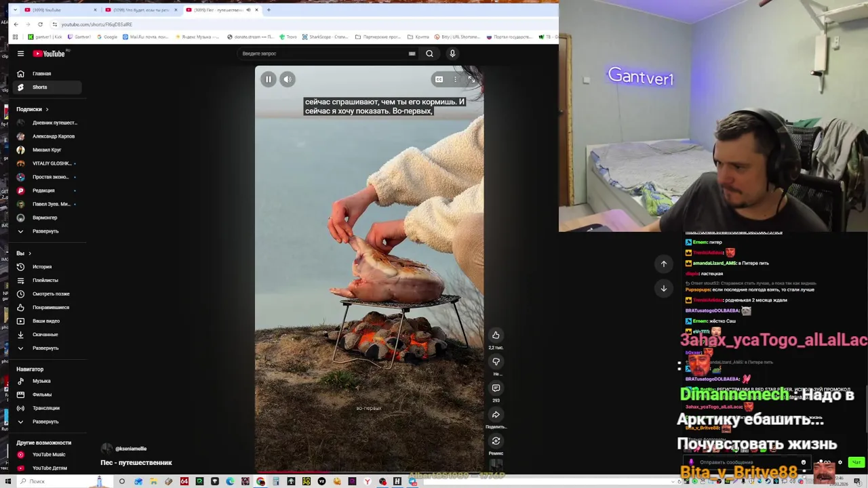
Task: Open the Shorts three-dot options menu
Action: click(x=455, y=79)
